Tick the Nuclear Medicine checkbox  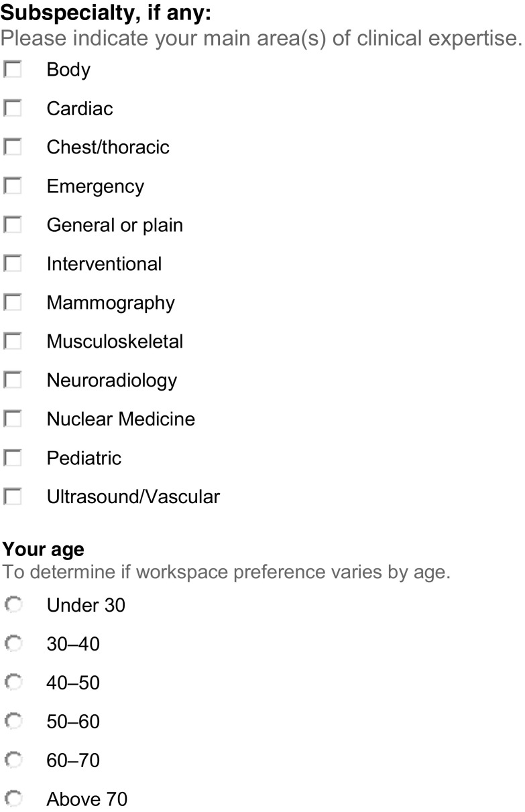[x=13, y=419]
